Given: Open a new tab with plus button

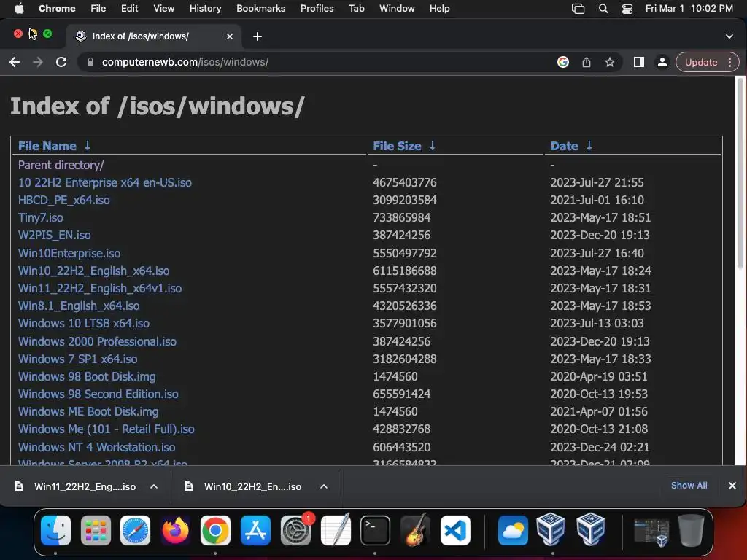Looking at the screenshot, I should click(258, 36).
